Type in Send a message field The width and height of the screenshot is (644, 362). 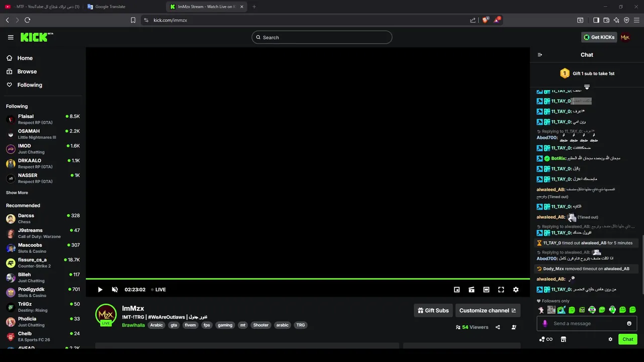click(587, 324)
